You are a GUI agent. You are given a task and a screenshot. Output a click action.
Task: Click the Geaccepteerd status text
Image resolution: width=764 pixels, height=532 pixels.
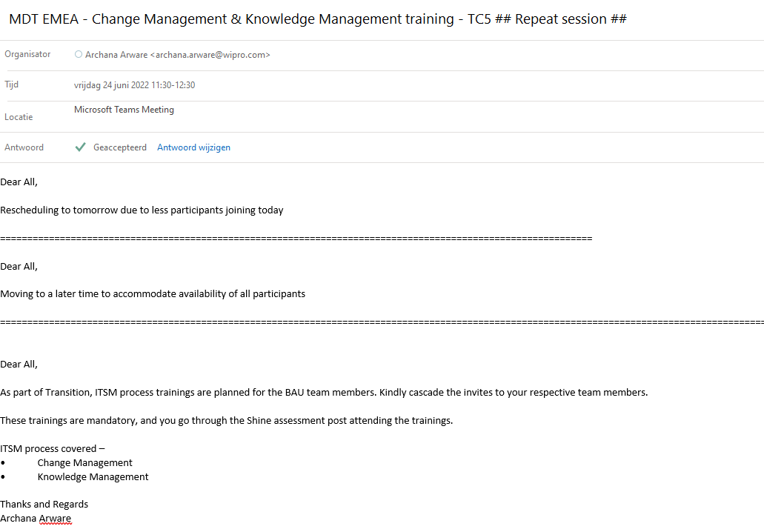120,147
